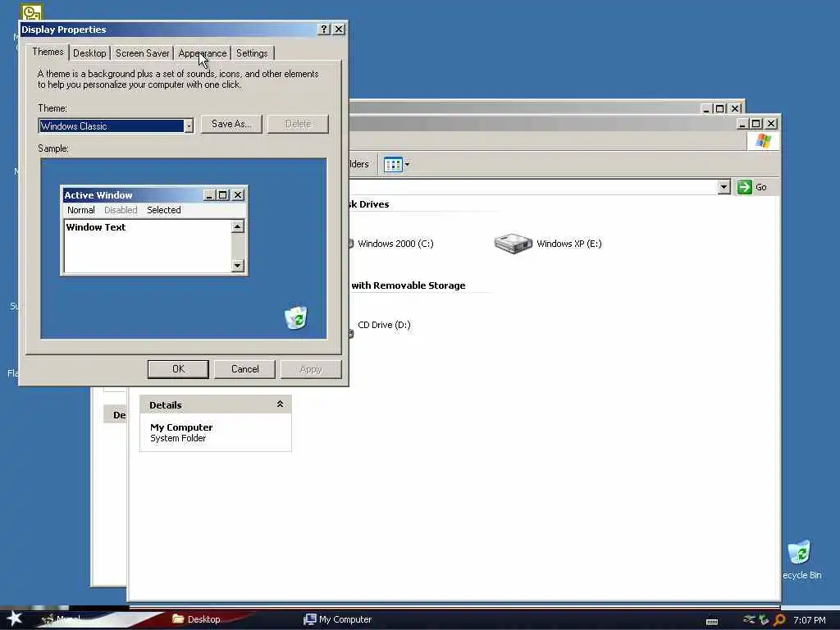Image resolution: width=840 pixels, height=630 pixels.
Task: Switch to the Desktop tab
Action: (x=89, y=53)
